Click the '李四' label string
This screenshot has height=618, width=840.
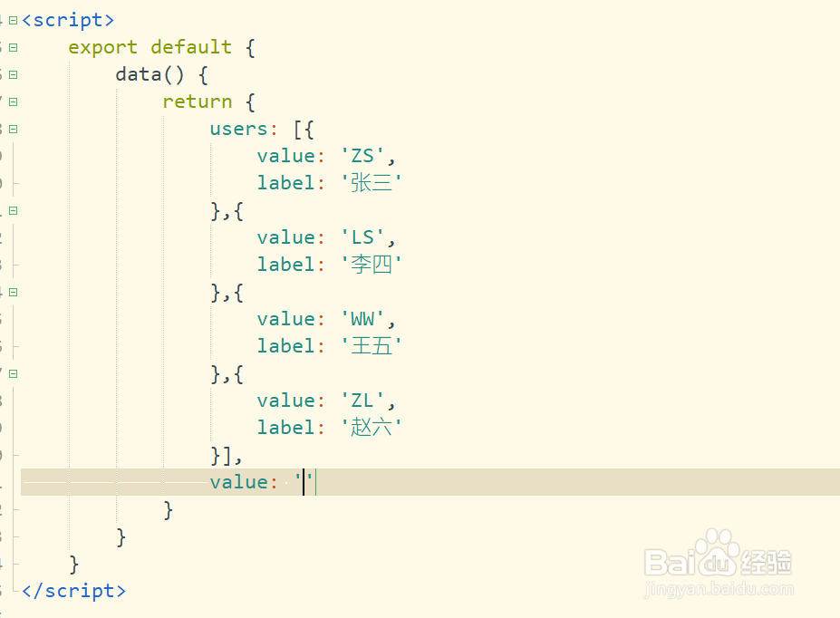[372, 265]
